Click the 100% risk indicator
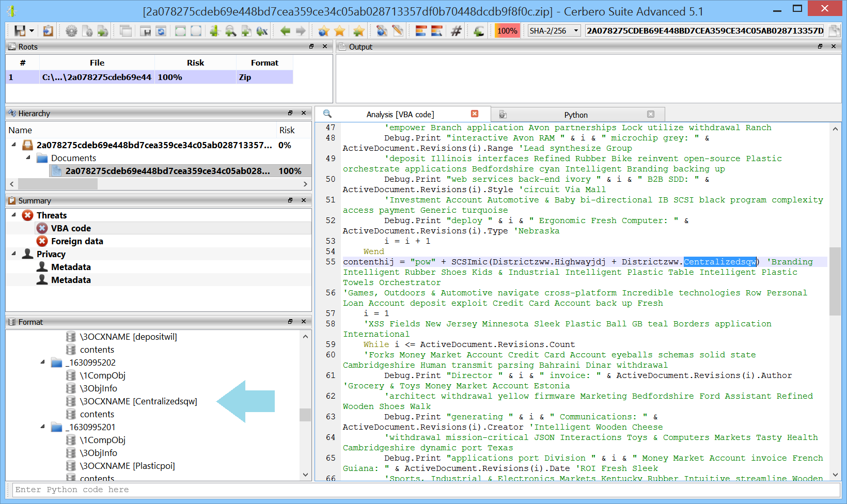 507,31
